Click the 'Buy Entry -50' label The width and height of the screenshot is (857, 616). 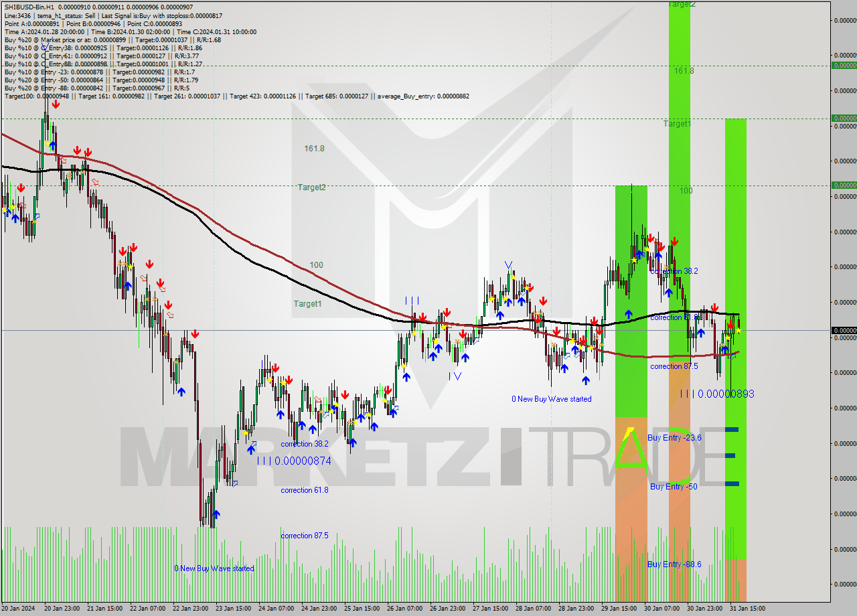[x=674, y=487]
